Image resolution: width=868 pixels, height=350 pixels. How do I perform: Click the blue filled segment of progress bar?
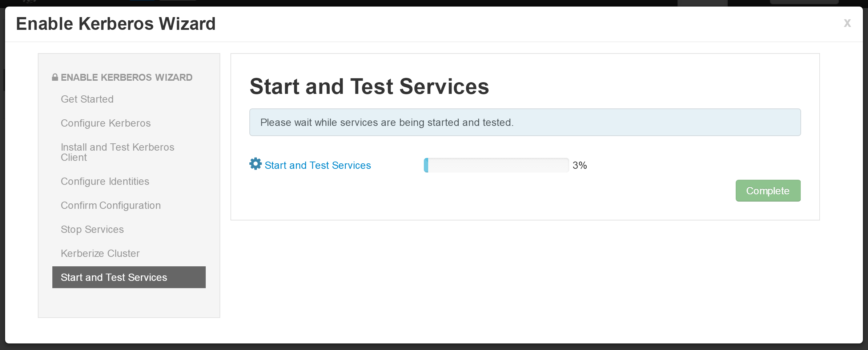[426, 165]
